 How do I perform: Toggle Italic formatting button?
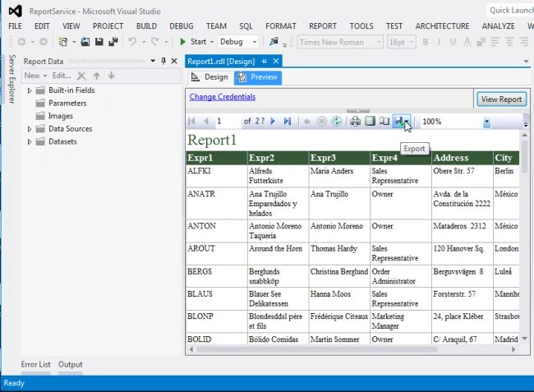tap(439, 42)
